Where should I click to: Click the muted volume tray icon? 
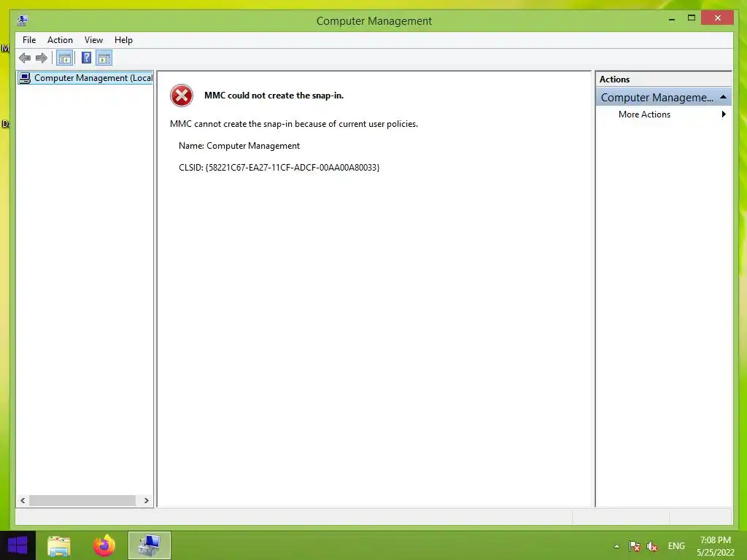point(652,546)
